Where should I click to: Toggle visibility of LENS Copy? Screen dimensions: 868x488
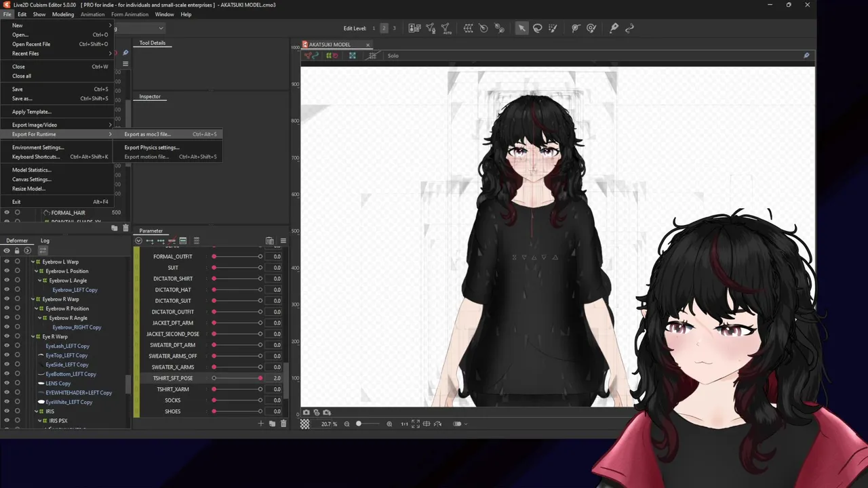tap(7, 383)
